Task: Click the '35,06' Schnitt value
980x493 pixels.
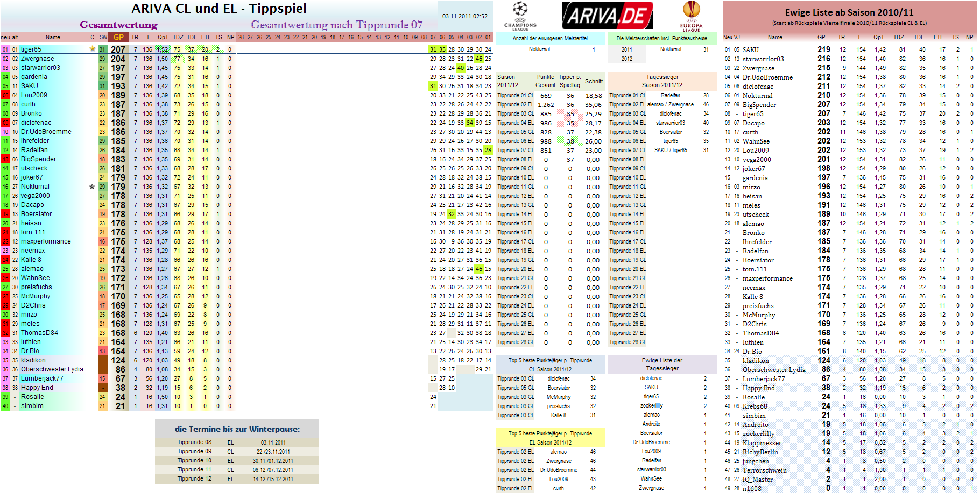Action: pyautogui.click(x=593, y=105)
